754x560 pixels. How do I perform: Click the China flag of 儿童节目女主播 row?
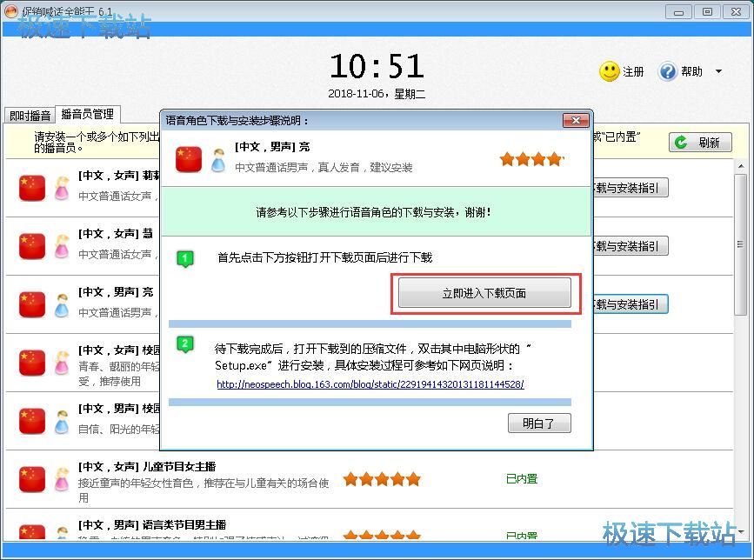click(x=32, y=479)
